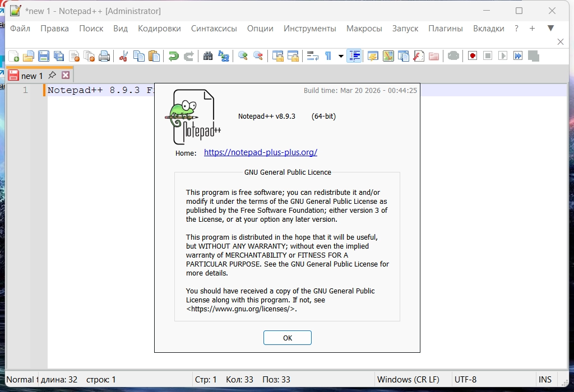The width and height of the screenshot is (574, 392).
Task: Open the Replace tool icon
Action: pos(223,56)
